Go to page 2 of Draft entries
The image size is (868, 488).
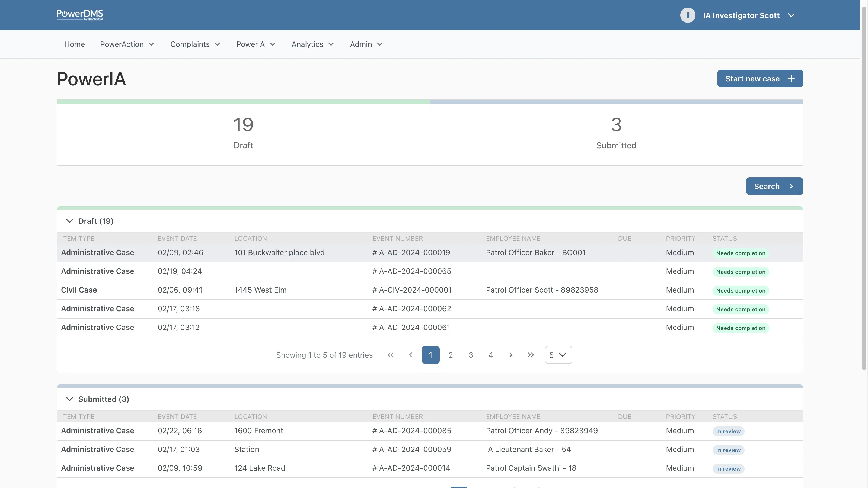451,355
